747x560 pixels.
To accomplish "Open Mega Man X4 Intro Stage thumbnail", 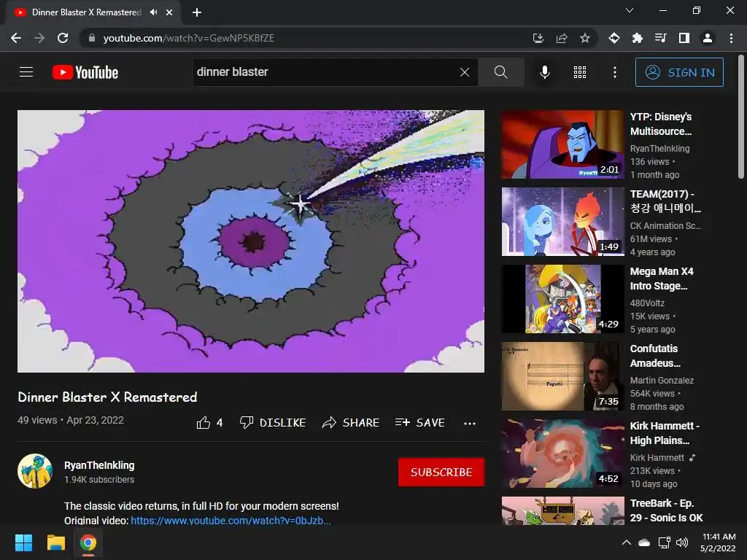I will click(562, 299).
